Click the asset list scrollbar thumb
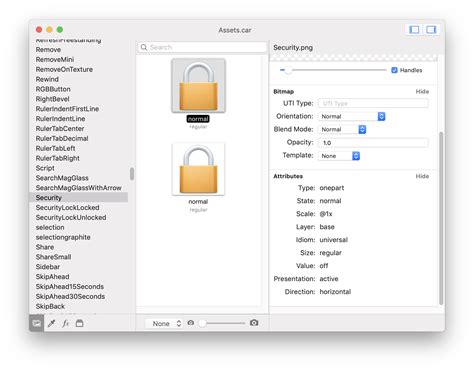This screenshot has height=370, width=474. pyautogui.click(x=132, y=174)
